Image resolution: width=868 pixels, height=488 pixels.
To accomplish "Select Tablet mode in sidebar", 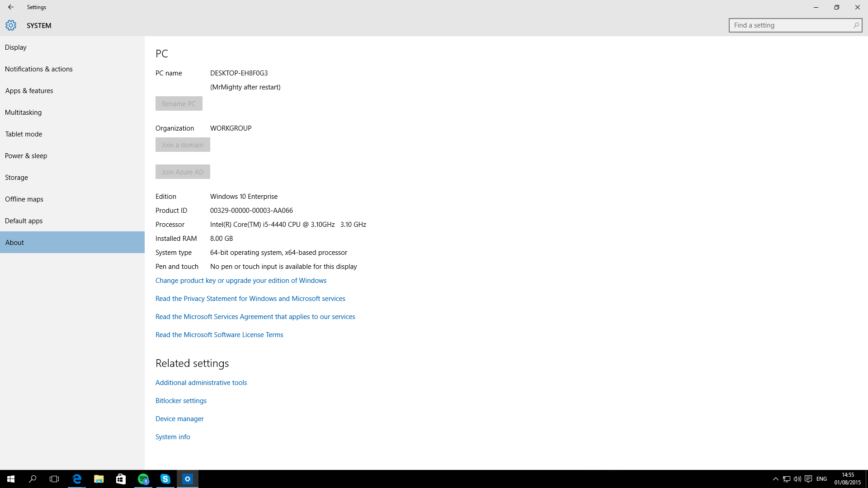I will point(72,134).
